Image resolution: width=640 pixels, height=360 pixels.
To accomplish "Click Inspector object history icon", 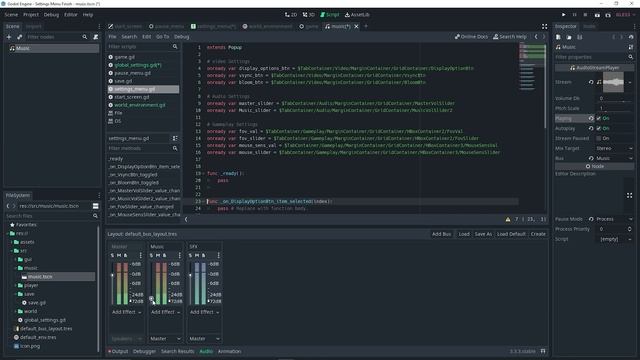I will pos(631,37).
